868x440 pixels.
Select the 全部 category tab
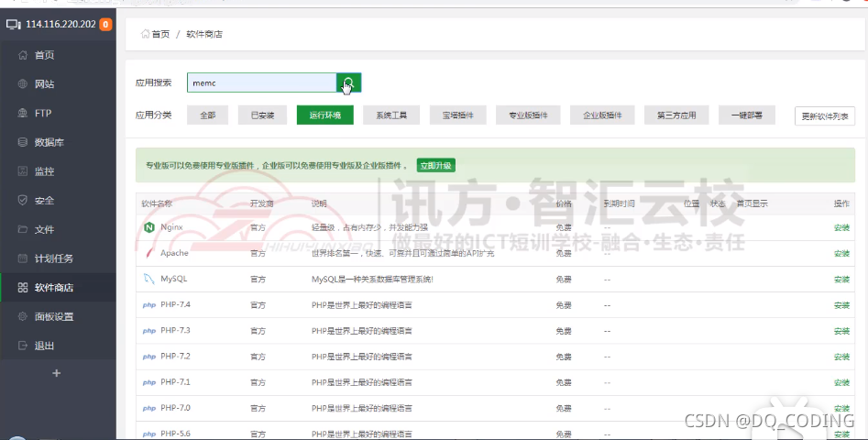click(x=207, y=115)
